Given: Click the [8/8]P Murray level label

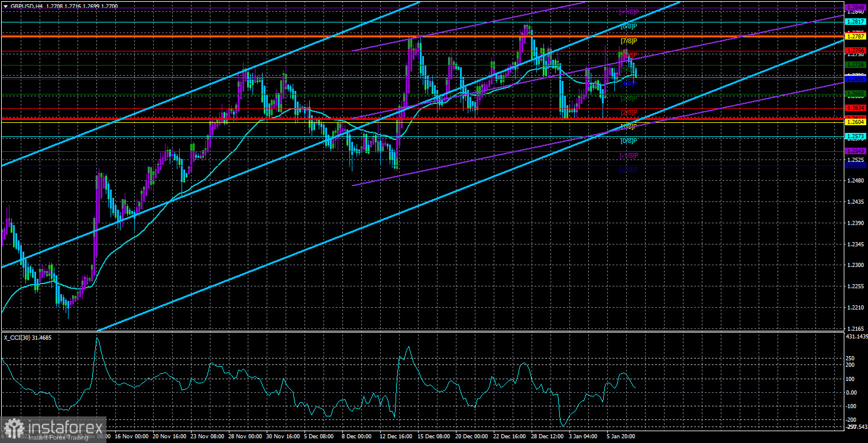Looking at the screenshot, I should tap(629, 27).
